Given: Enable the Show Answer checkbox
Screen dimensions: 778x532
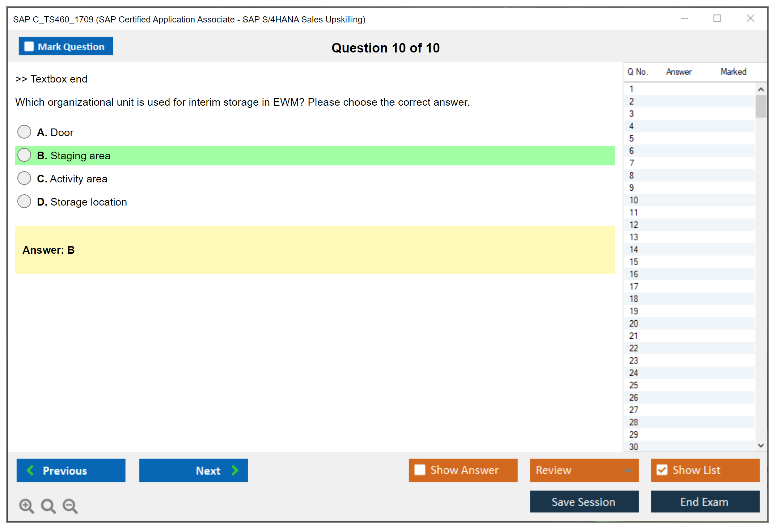Looking at the screenshot, I should 420,470.
